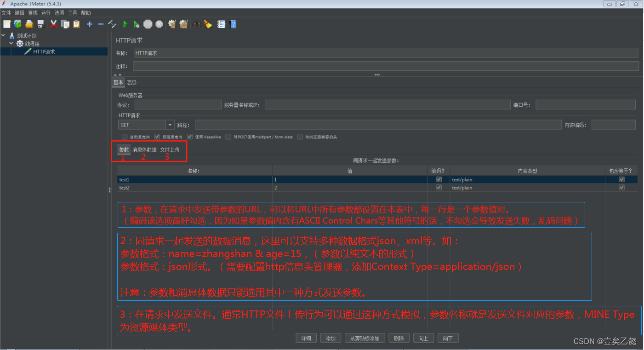Open the 选项 menu
The width and height of the screenshot is (644, 350).
[x=59, y=12]
